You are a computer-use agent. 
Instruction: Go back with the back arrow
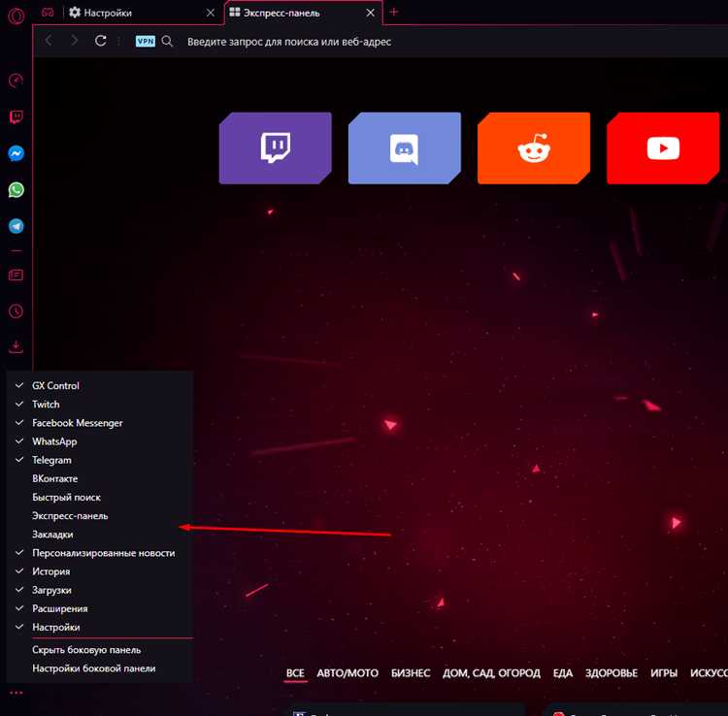49,41
